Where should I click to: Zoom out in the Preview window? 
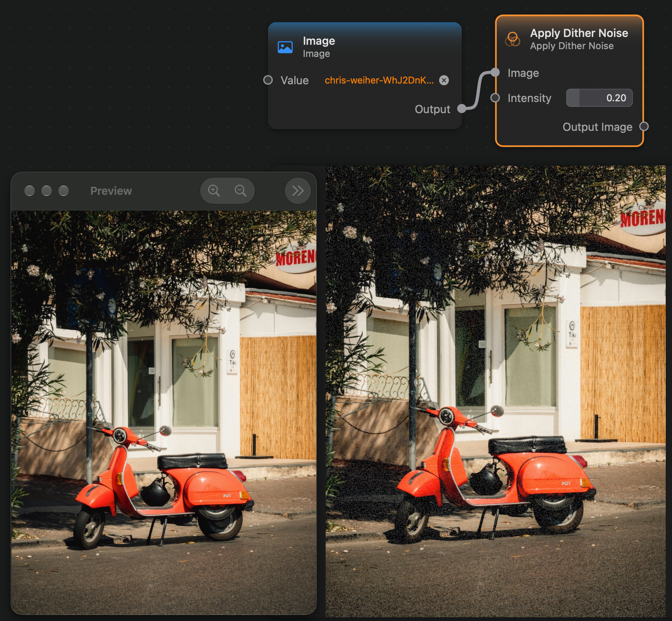[x=241, y=191]
